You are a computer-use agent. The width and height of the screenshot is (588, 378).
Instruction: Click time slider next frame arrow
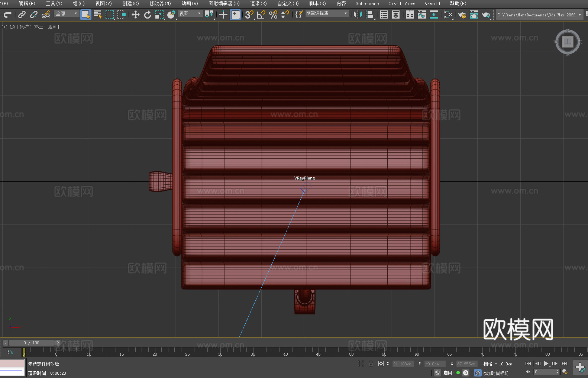tap(58, 343)
